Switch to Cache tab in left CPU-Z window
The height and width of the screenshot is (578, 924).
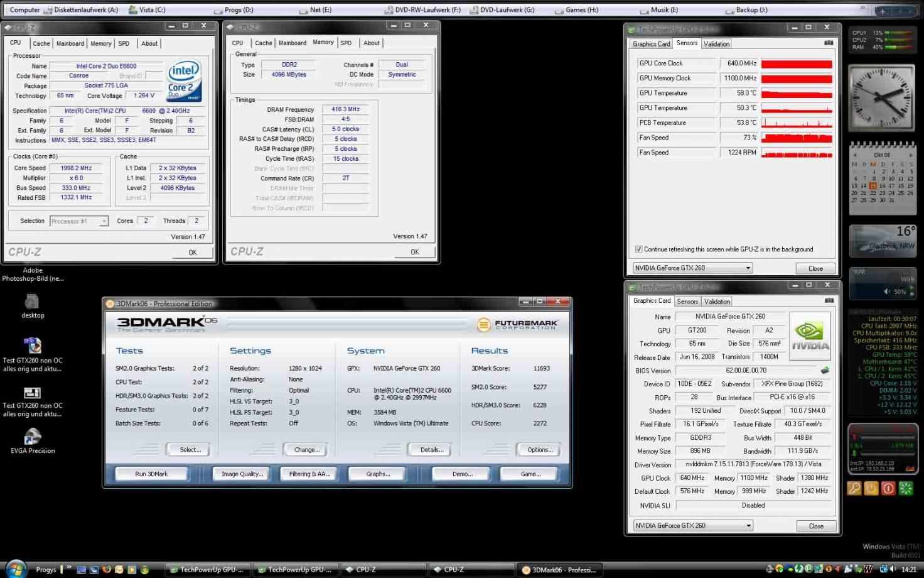41,43
